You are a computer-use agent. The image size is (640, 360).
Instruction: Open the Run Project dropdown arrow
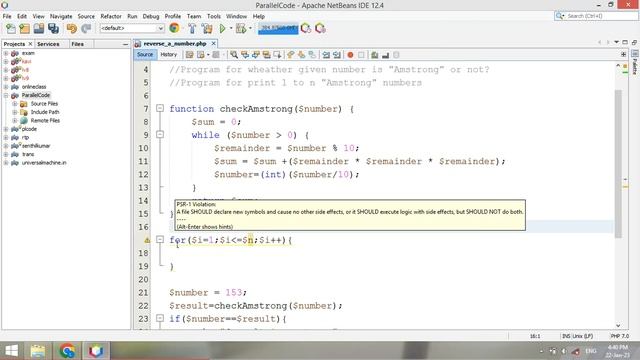(x=231, y=29)
